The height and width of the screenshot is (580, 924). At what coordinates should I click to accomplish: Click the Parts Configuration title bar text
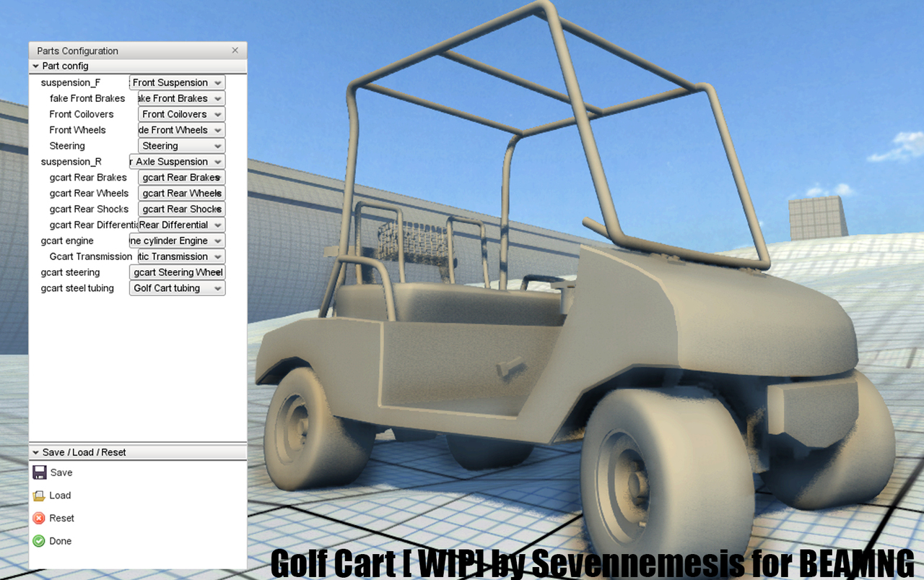[77, 51]
